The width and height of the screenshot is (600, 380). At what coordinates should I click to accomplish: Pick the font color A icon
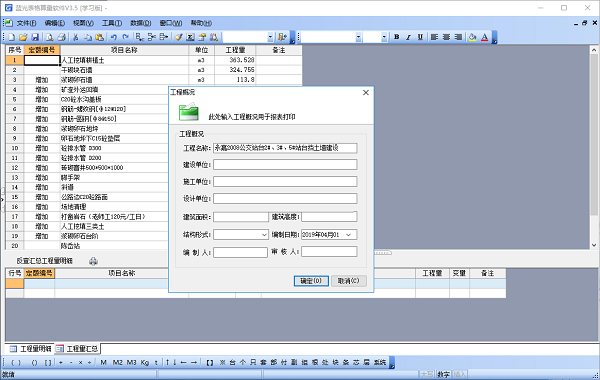click(x=484, y=37)
